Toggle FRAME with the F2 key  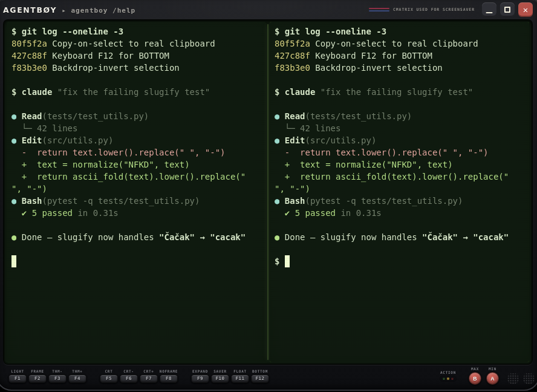[x=37, y=378]
